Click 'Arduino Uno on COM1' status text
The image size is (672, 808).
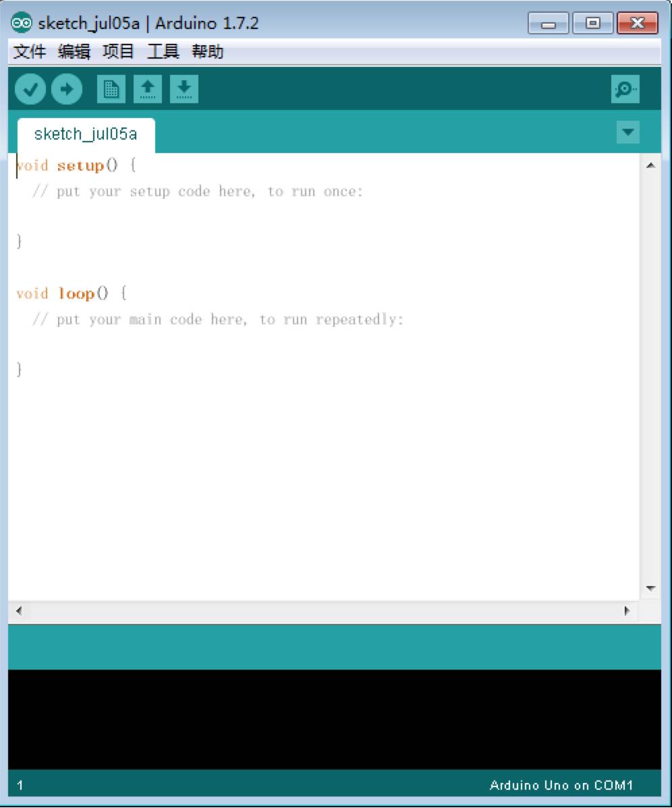561,785
